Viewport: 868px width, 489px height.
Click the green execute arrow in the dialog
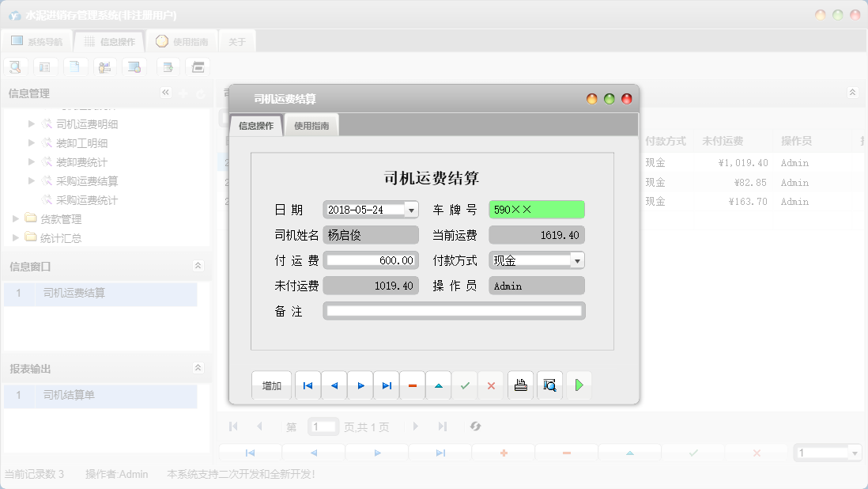pyautogui.click(x=579, y=385)
